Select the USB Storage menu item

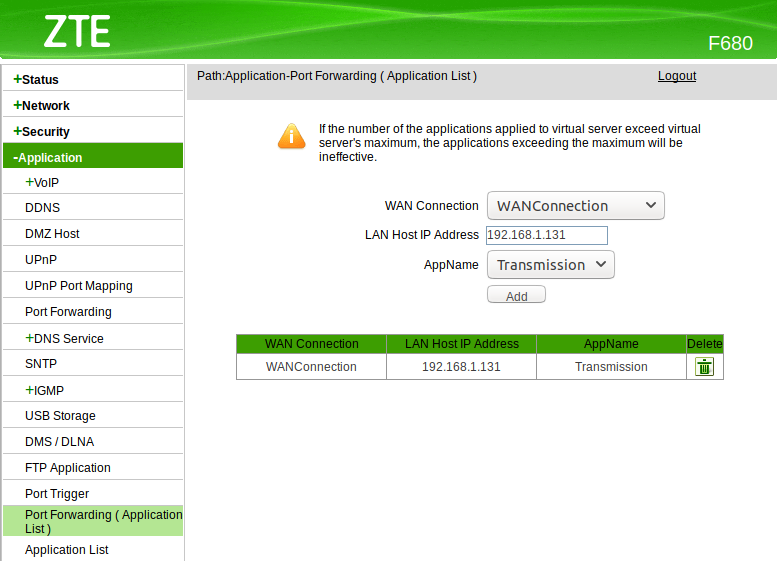pos(60,416)
